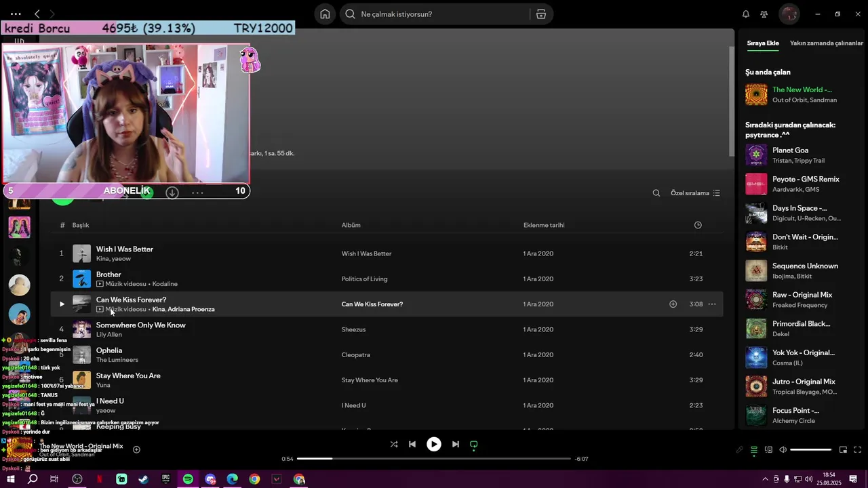Open Connect to a device icon
Viewport: 868px width, 488px height.
[x=768, y=449]
